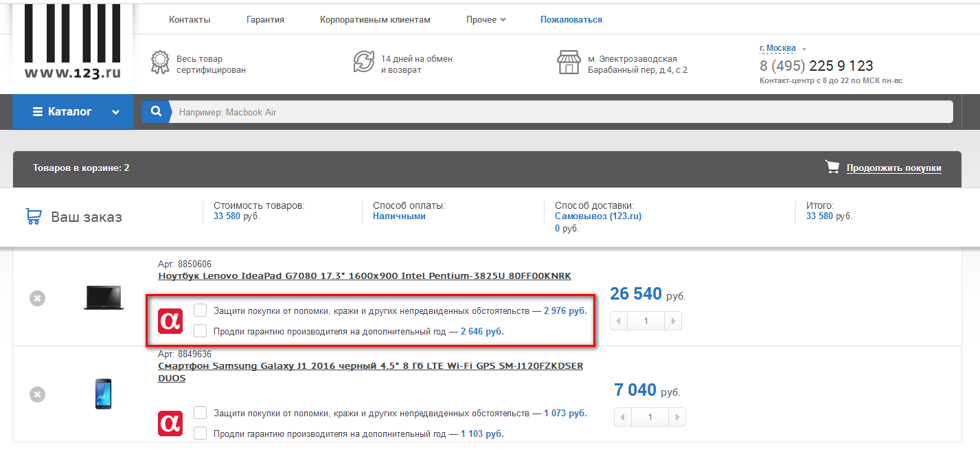Click Alfa logo under Samsung smartphone
The width and height of the screenshot is (980, 474).
pyautogui.click(x=170, y=423)
